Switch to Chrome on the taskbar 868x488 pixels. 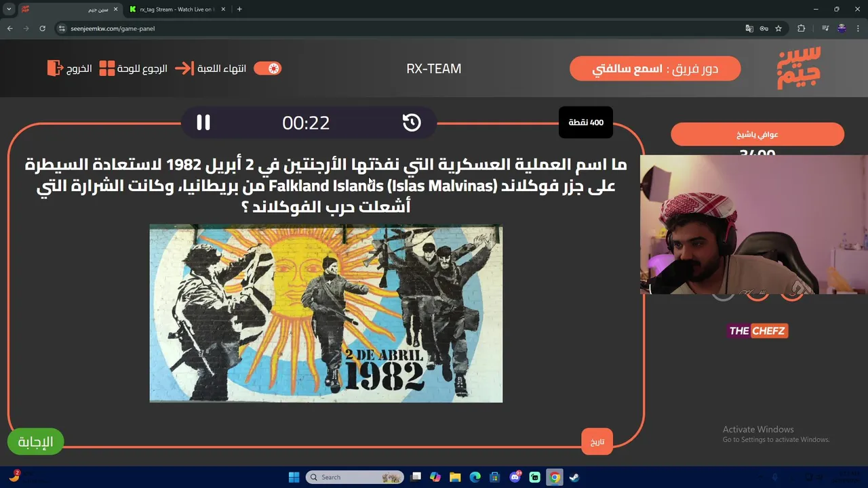point(555,477)
